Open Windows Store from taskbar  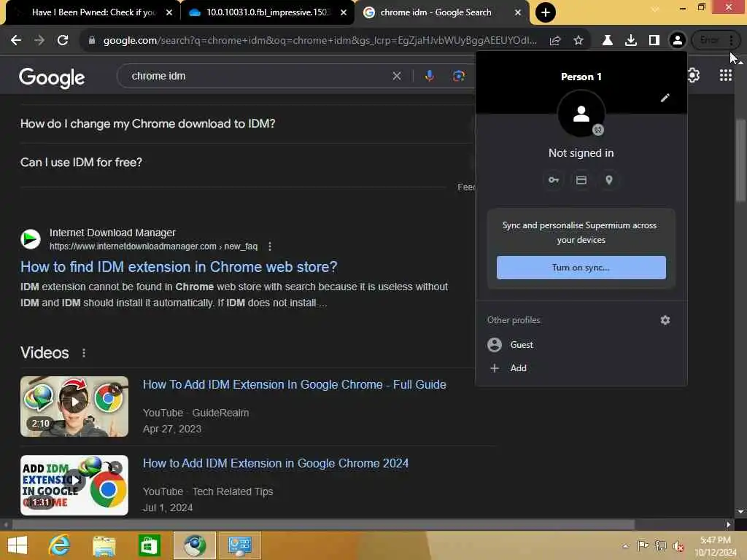pyautogui.click(x=149, y=545)
